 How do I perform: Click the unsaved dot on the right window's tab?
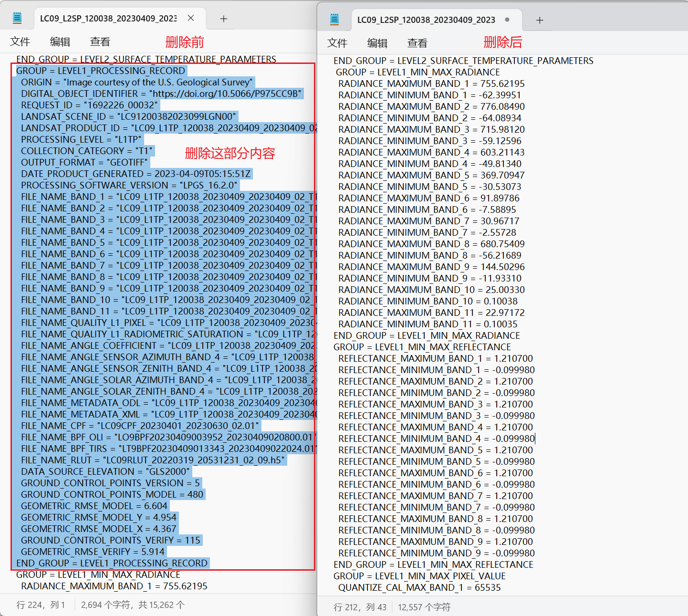coord(507,20)
